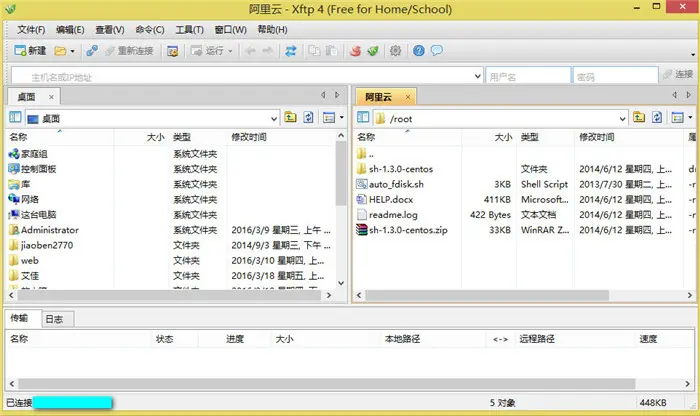Select auto_fdisk.sh in remote list
The image size is (700, 416).
coord(390,184)
